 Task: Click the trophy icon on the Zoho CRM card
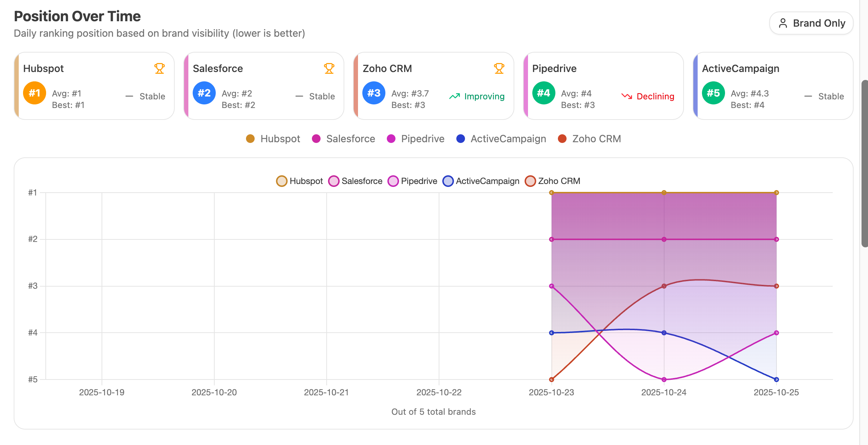click(499, 68)
